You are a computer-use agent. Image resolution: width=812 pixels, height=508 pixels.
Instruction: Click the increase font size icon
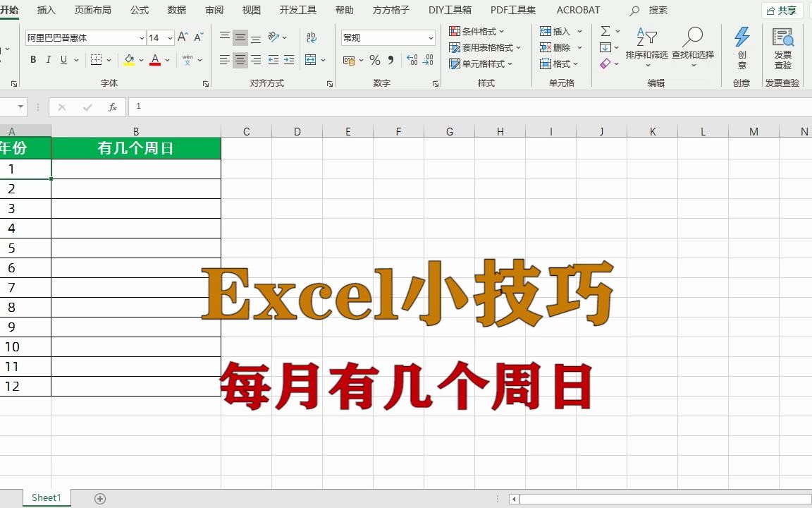coord(182,37)
